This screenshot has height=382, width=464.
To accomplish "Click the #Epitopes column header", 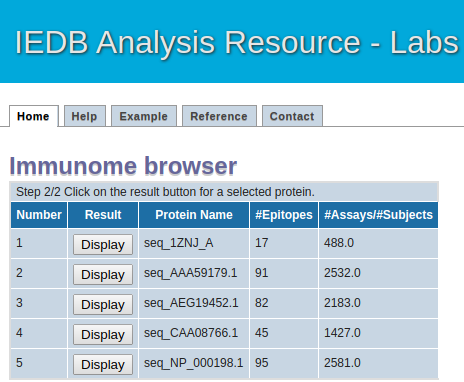I will click(x=284, y=215).
